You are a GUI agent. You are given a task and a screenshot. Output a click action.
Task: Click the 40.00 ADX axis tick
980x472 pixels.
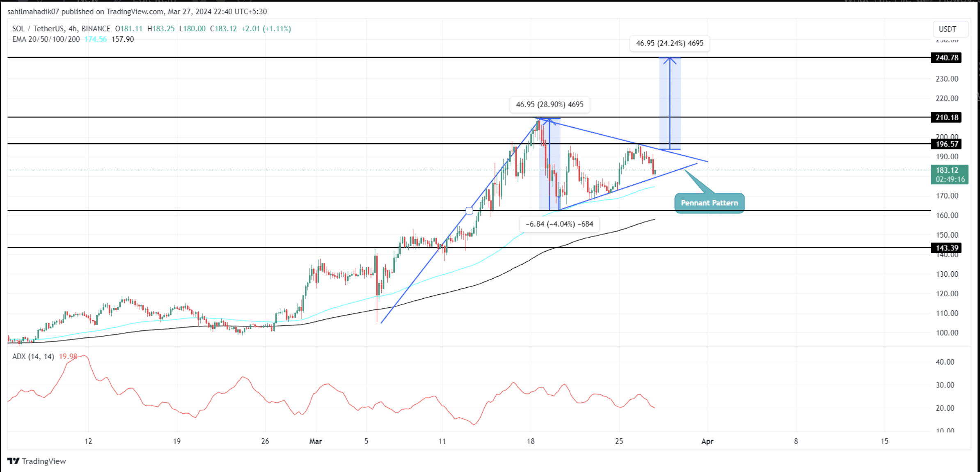click(945, 362)
